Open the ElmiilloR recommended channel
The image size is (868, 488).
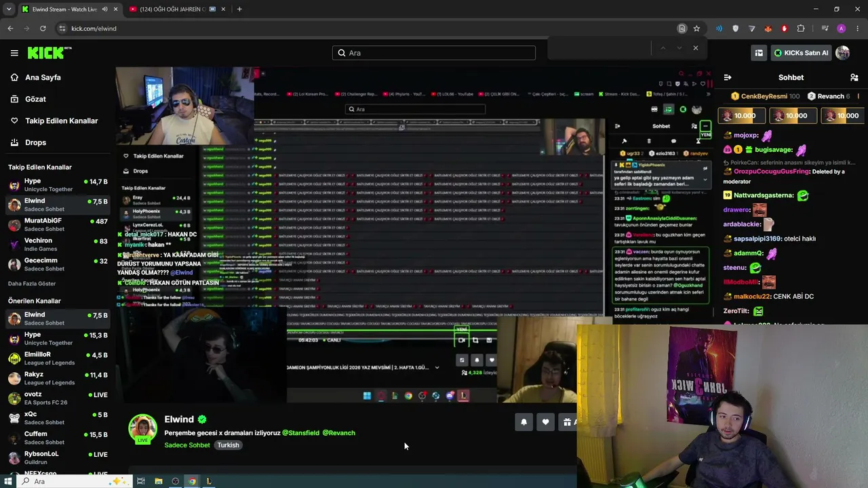(x=58, y=359)
